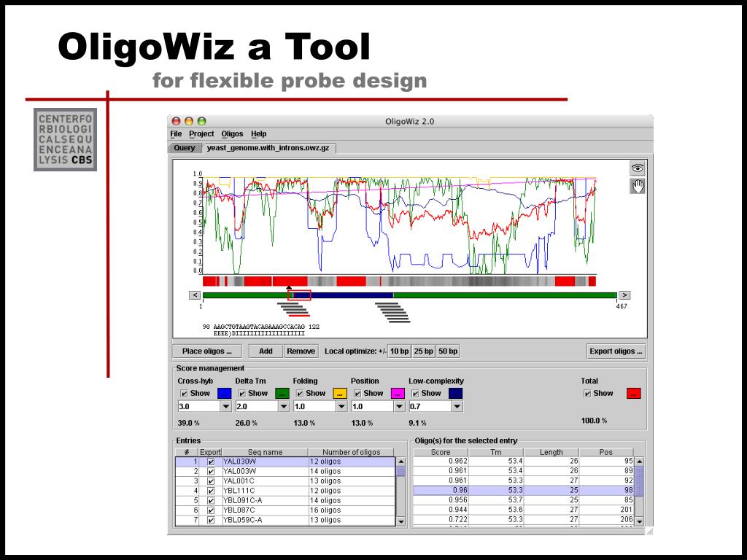Open Position weight dropdown
Screen dimensions: 747x560
[x=399, y=407]
